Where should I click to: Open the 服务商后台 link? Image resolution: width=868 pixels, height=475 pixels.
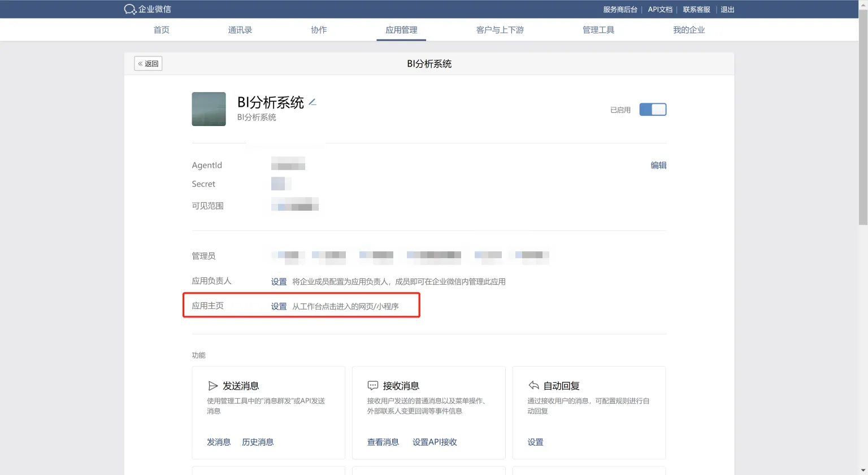coord(620,10)
